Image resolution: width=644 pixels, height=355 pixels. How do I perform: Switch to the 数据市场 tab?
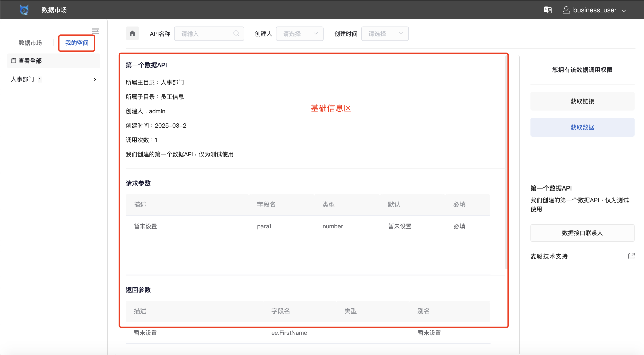30,43
